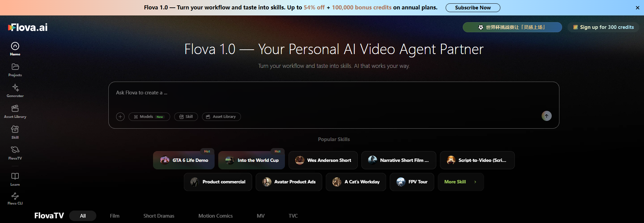Select the All tab in FlovaTV
The image size is (644, 223).
coord(83,216)
